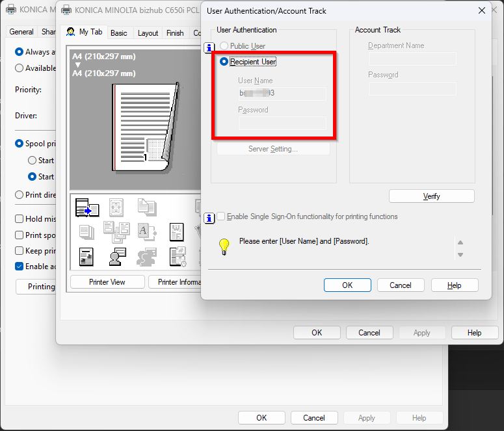Image resolution: width=504 pixels, height=431 pixels.
Task: Click the Password field under Recipient User
Action: (x=282, y=123)
